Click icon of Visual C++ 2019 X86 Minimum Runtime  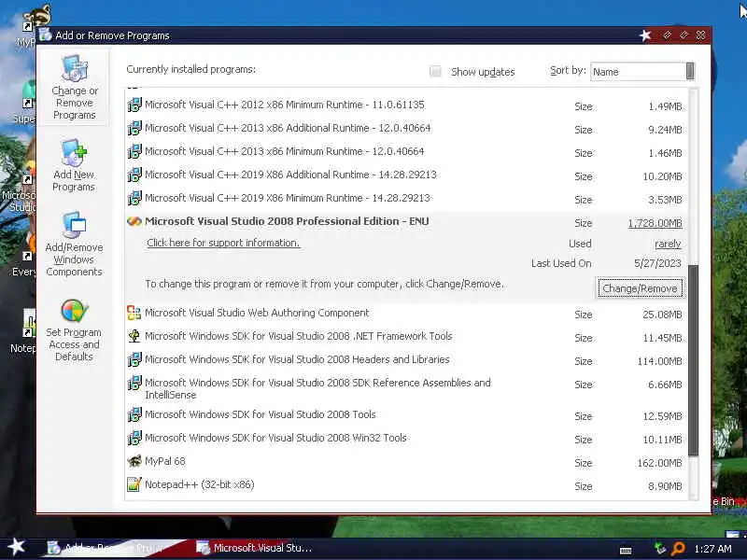(x=134, y=198)
